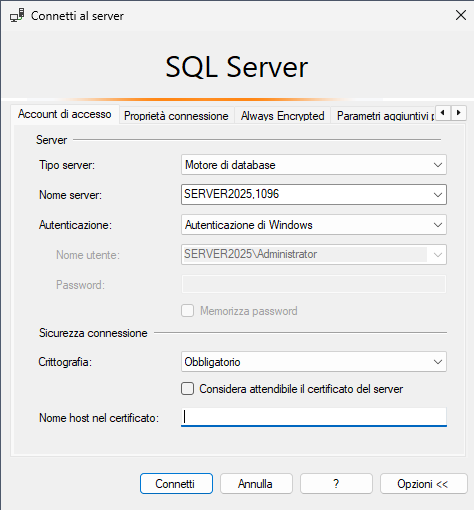
Task: Close the Connetti al server dialog
Action: (461, 15)
